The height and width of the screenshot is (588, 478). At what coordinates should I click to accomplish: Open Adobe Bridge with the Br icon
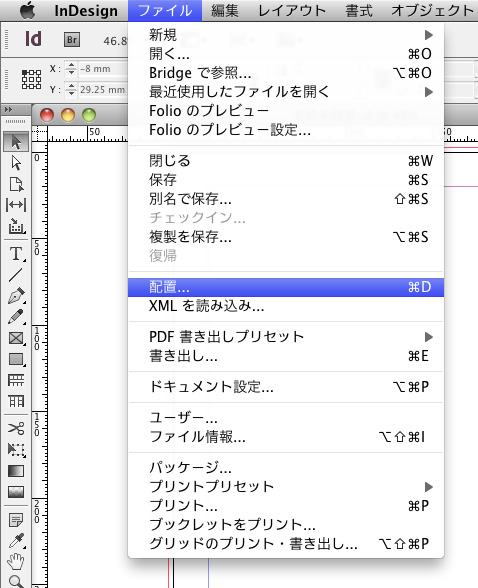(x=72, y=39)
